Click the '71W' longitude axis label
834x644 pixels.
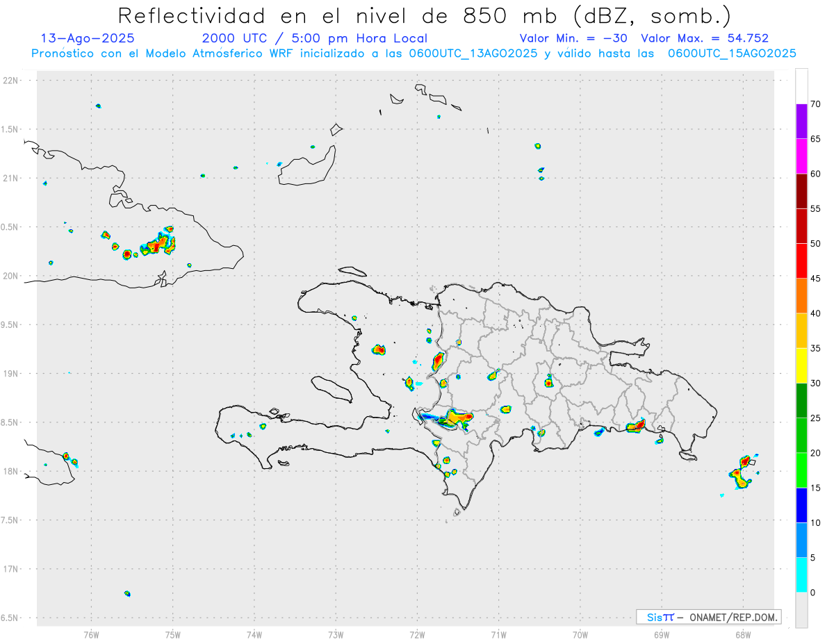[x=498, y=635]
